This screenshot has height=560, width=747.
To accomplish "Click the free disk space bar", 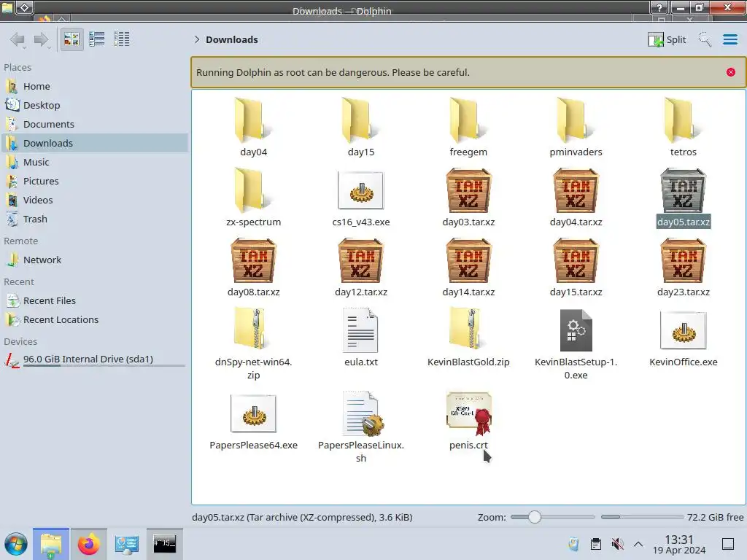I will click(x=642, y=517).
